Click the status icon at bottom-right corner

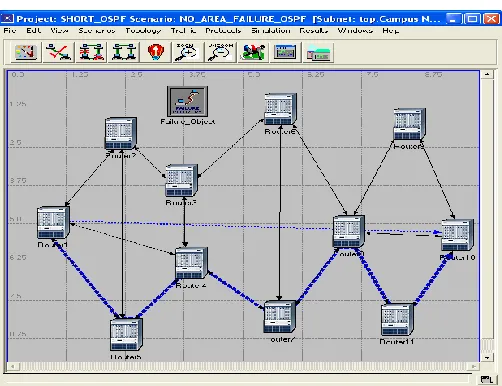487,379
